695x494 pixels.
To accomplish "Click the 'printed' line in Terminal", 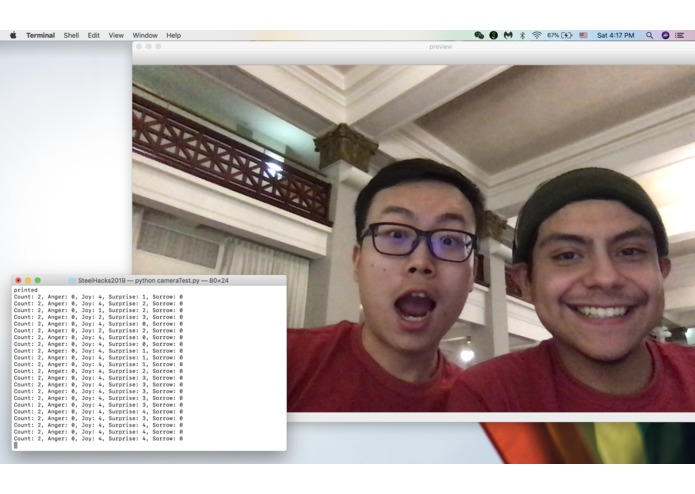I will pos(25,290).
